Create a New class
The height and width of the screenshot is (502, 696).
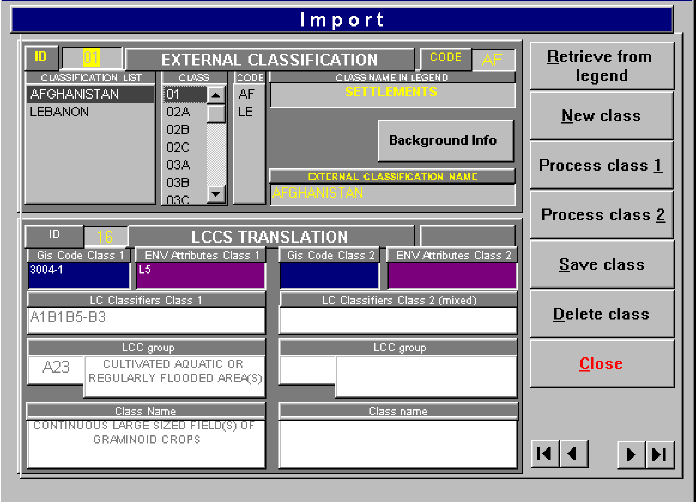pos(601,116)
